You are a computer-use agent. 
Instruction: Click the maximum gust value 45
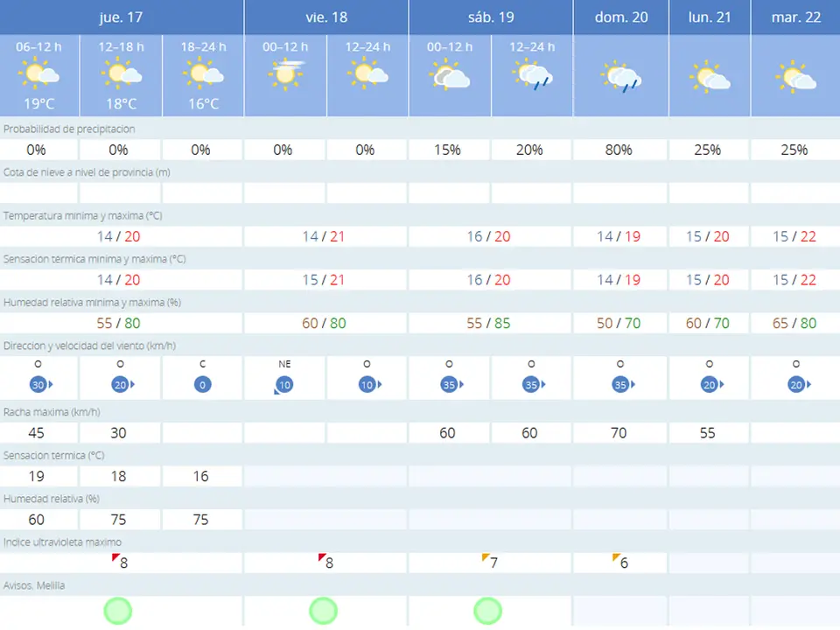pos(37,433)
